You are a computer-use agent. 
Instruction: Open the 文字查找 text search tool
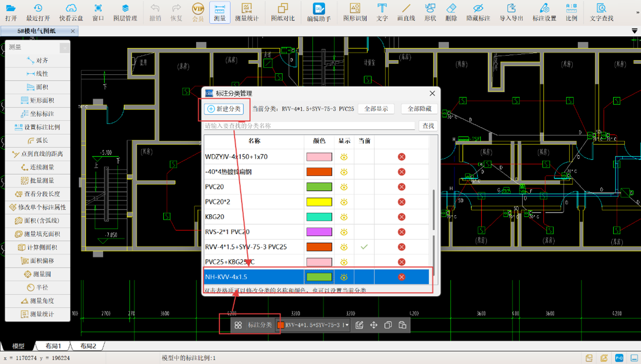pos(601,12)
